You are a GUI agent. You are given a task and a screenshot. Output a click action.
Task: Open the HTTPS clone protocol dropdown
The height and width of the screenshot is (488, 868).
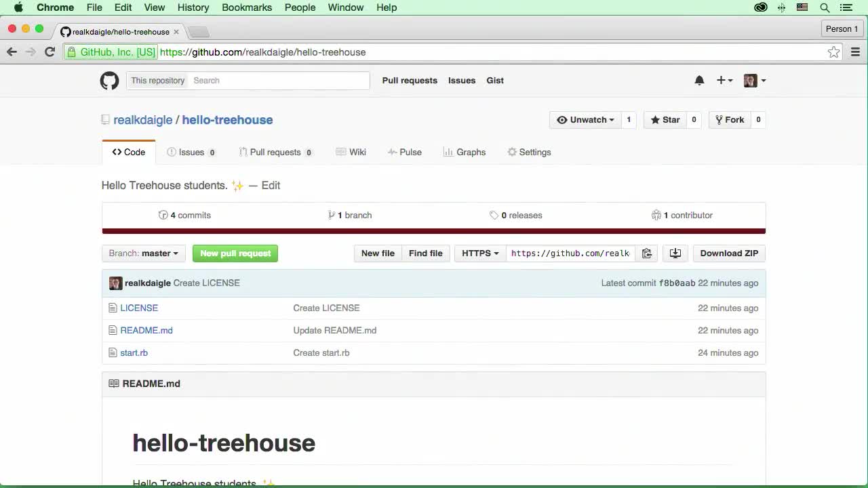[480, 253]
